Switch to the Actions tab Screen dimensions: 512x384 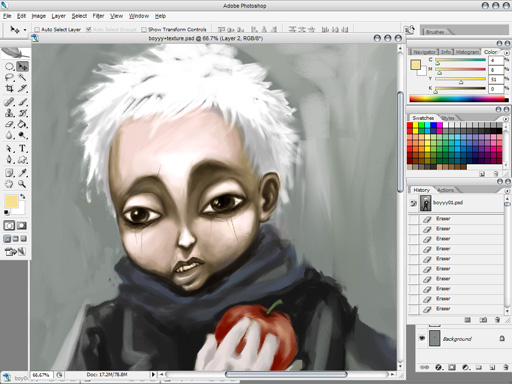point(446,190)
